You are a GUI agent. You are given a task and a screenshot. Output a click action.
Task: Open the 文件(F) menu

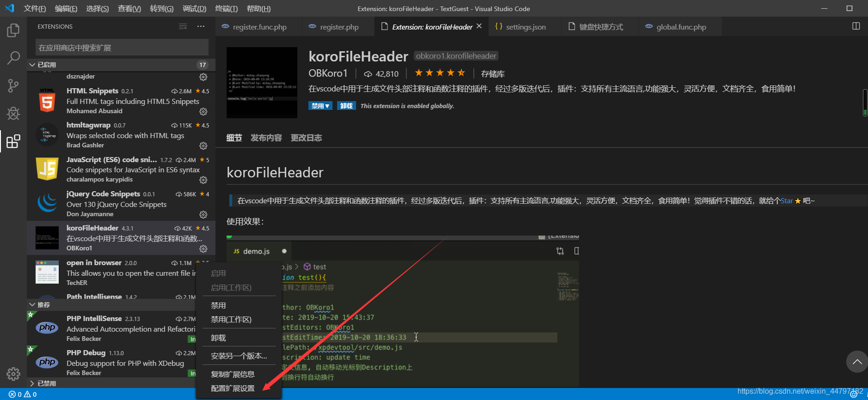coord(35,9)
